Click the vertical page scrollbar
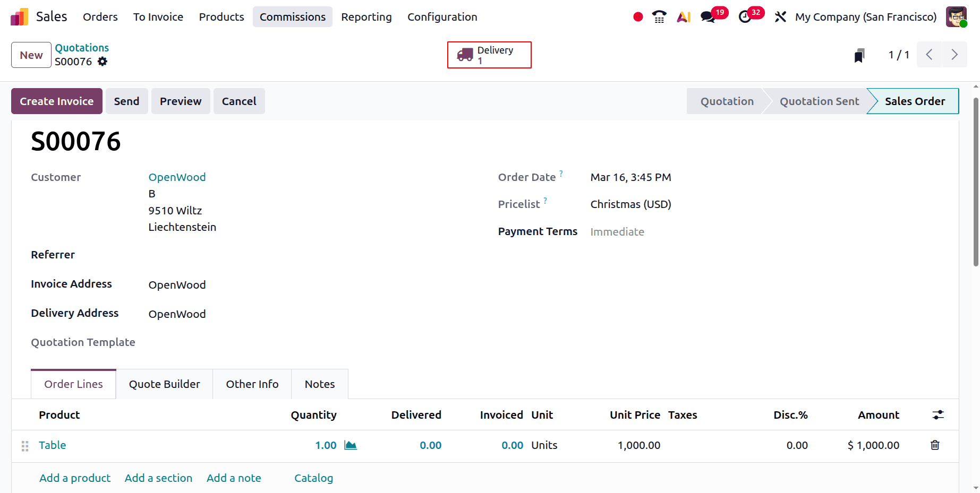The image size is (980, 493). click(x=976, y=181)
